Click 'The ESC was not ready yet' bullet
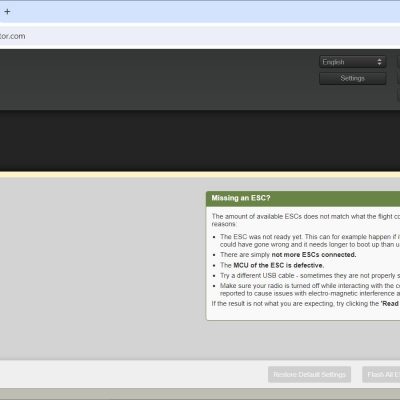The image size is (400, 400). pyautogui.click(x=310, y=241)
